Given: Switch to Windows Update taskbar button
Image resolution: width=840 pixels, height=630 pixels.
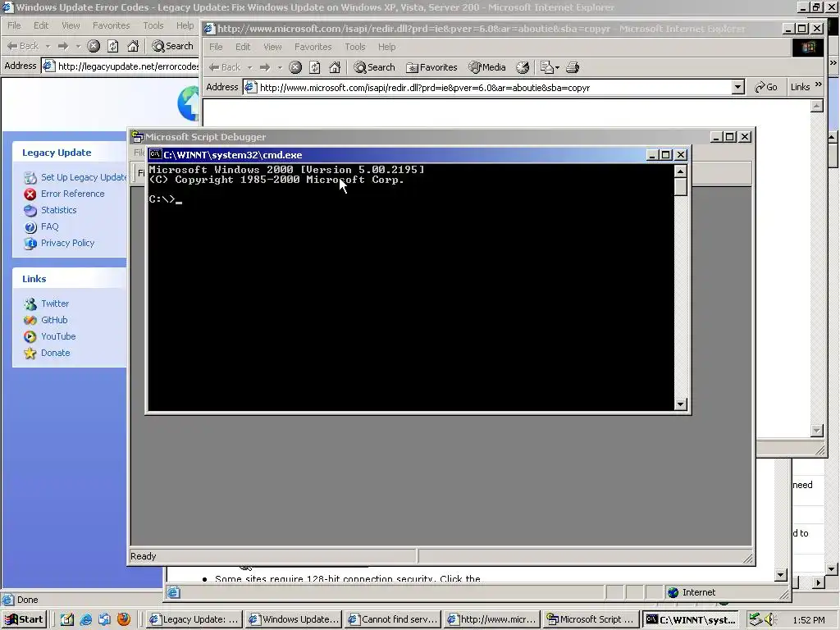Looking at the screenshot, I should [x=294, y=619].
